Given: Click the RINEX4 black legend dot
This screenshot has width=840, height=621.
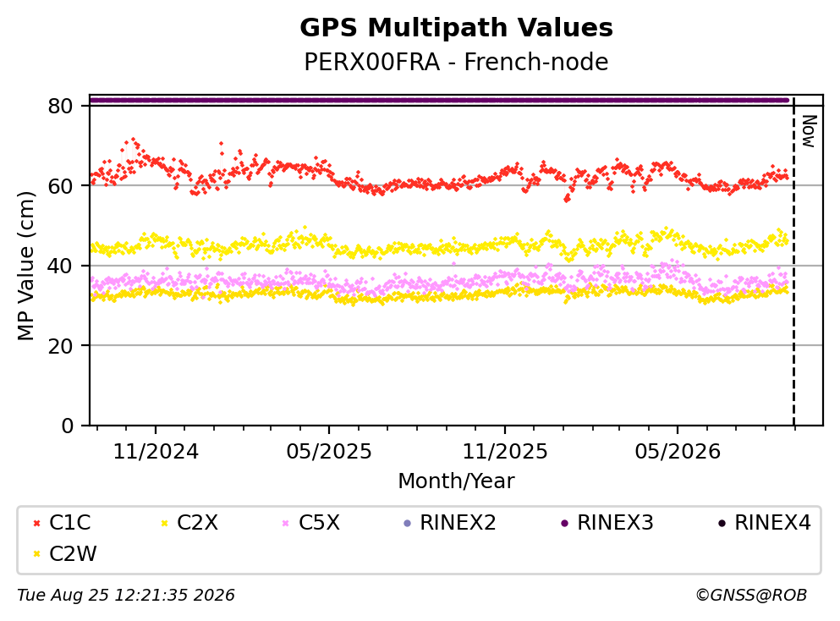Looking at the screenshot, I should point(722,524).
